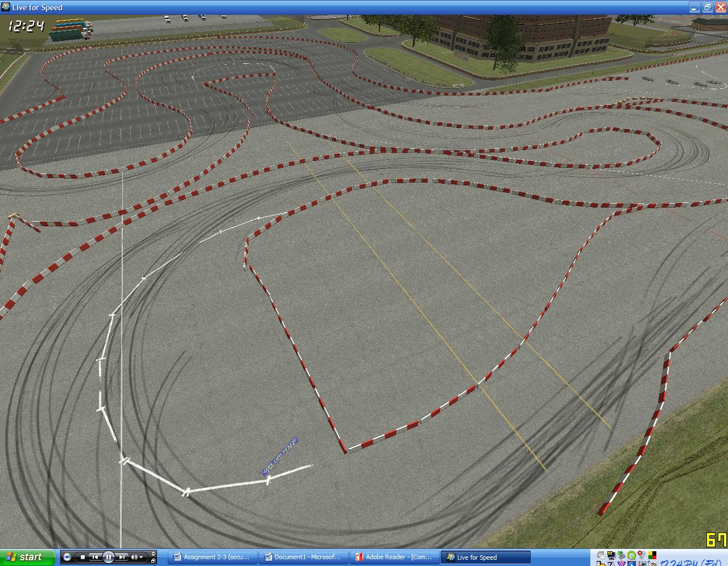Open the Windows Start menu
Image resolution: width=728 pixels, height=566 pixels.
[x=28, y=557]
